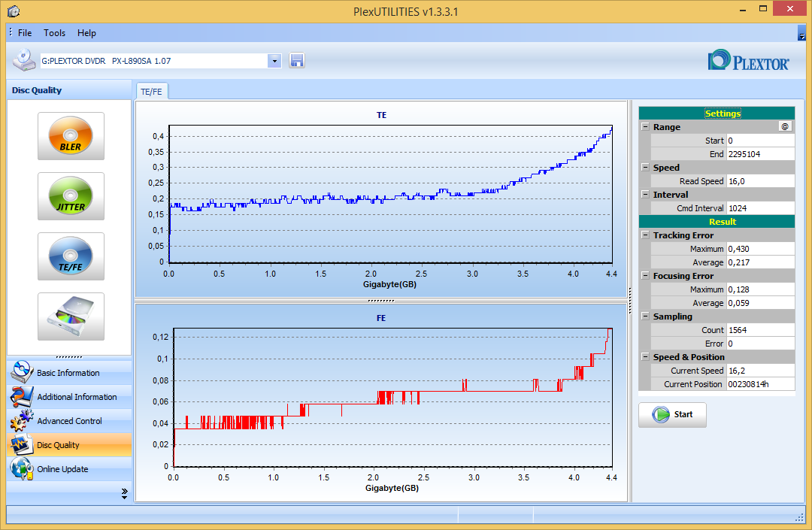Open the BLER disc test
The width and height of the screenshot is (812, 530).
click(71, 136)
